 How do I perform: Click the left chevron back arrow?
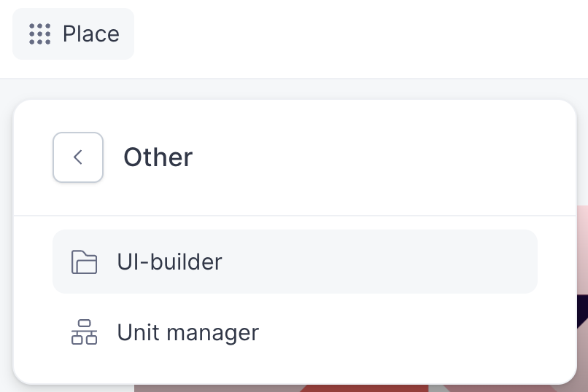pyautogui.click(x=78, y=157)
